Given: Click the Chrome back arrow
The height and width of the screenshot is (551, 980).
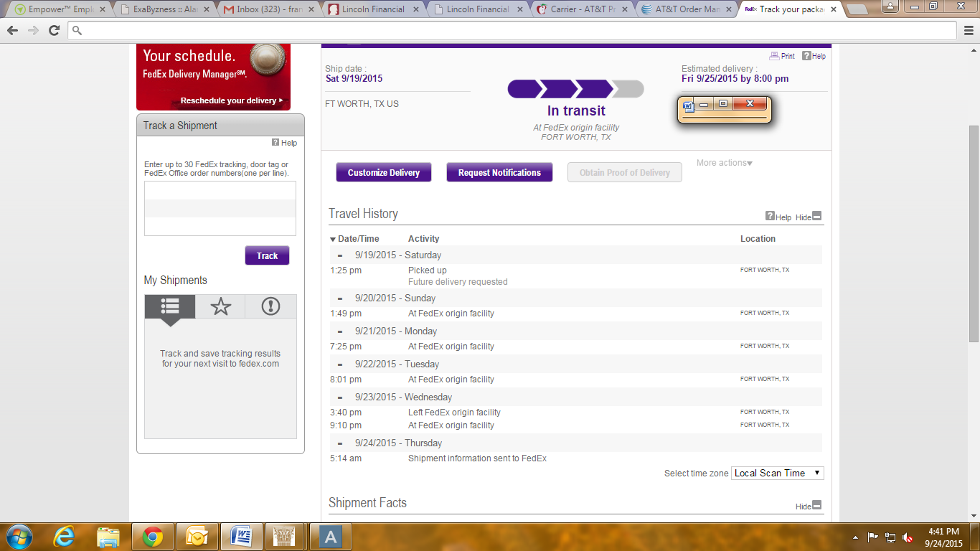Looking at the screenshot, I should pos(13,30).
